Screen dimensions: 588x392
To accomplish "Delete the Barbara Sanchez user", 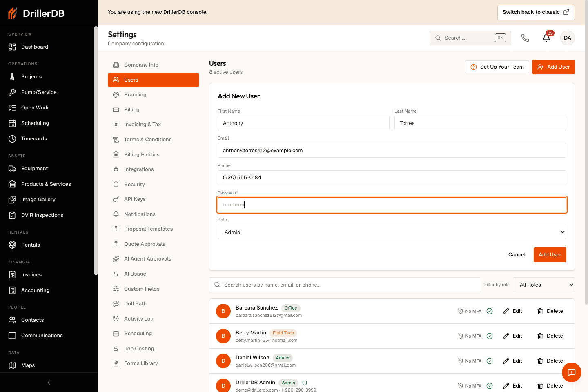I will [x=550, y=311].
